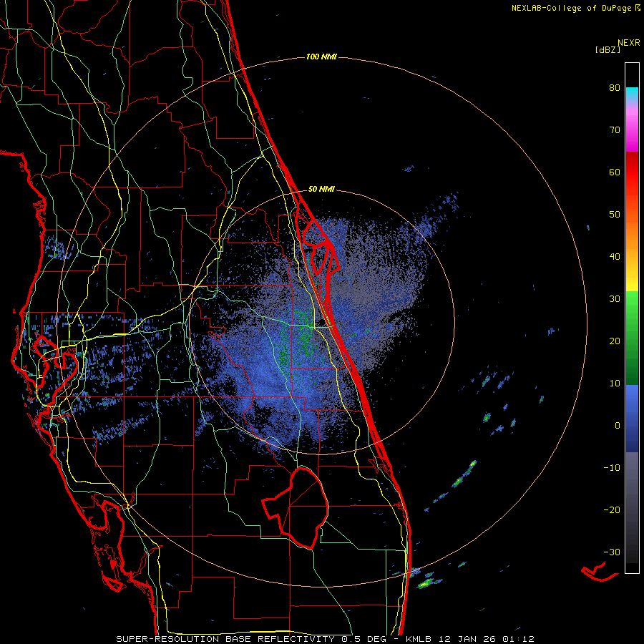Click the 40 value on dBZ scale
The width and height of the screenshot is (644, 644).
click(x=615, y=257)
